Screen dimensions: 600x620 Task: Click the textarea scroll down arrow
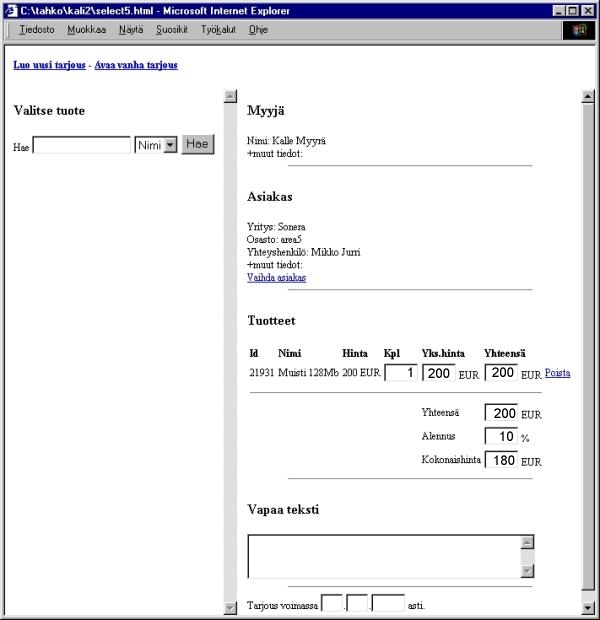click(x=527, y=571)
